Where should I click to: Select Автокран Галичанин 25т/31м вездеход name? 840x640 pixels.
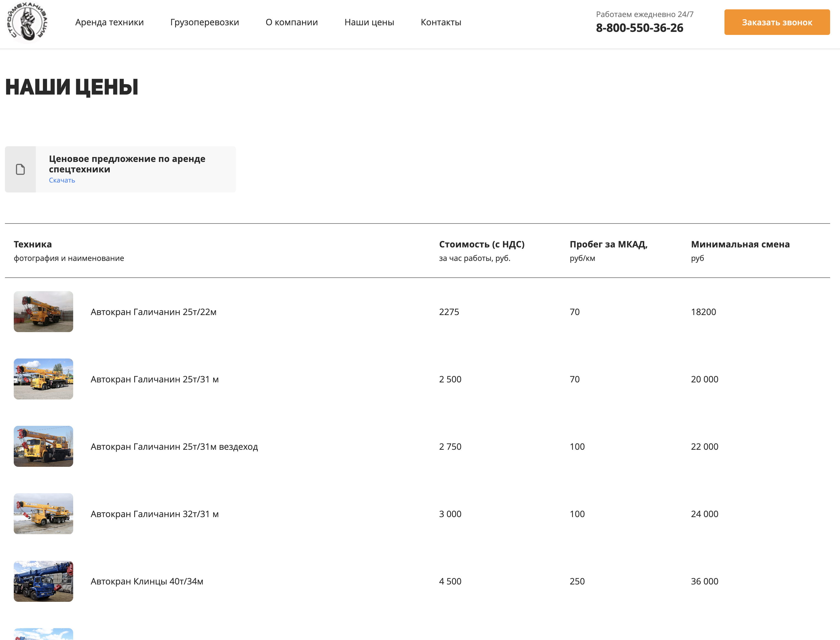pyautogui.click(x=174, y=447)
